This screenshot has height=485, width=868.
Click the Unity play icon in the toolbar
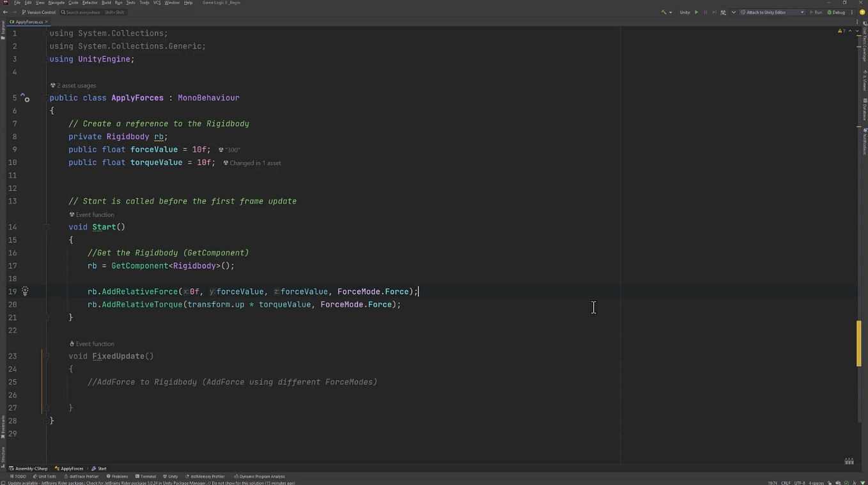(x=696, y=12)
